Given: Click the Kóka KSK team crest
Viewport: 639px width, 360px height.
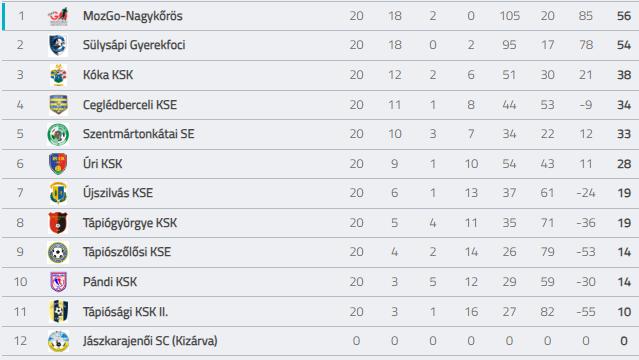Looking at the screenshot, I should [58, 75].
